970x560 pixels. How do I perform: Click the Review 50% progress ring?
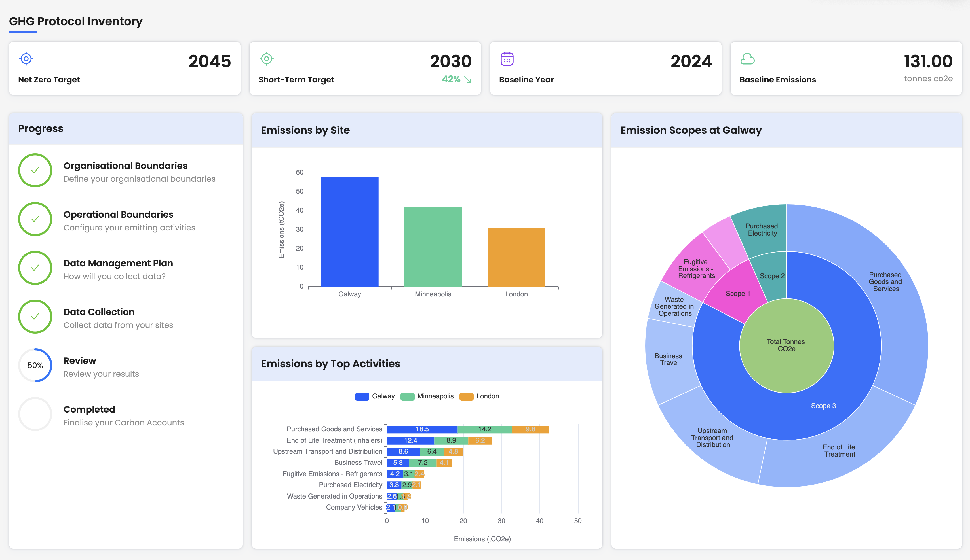[x=35, y=365]
